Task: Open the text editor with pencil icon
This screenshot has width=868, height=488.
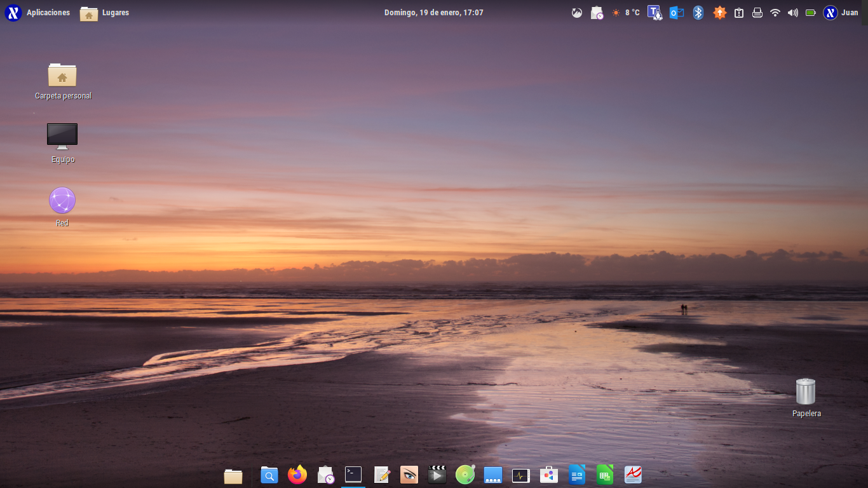Action: pos(381,474)
